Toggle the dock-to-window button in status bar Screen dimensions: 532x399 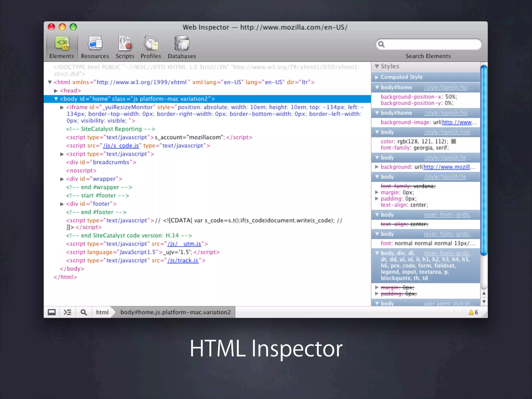pos(51,312)
